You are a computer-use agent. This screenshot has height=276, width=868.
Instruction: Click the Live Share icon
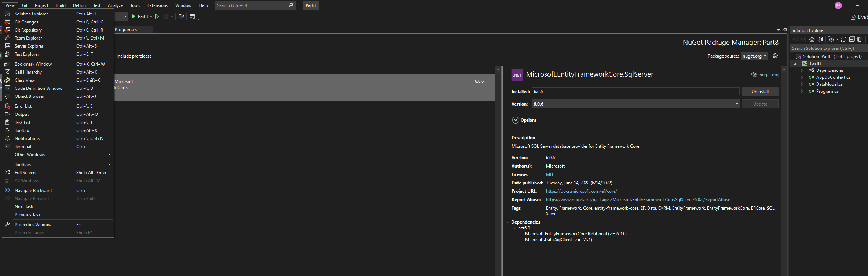[x=853, y=17]
